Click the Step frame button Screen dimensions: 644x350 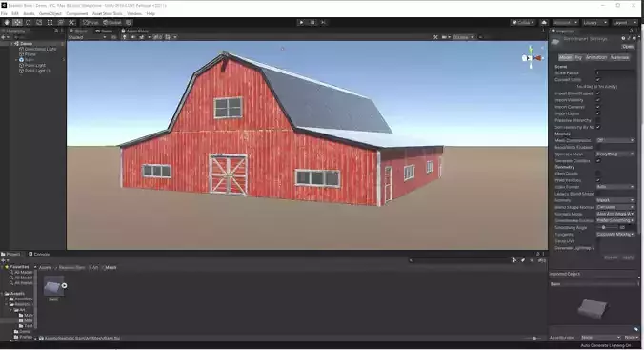323,22
